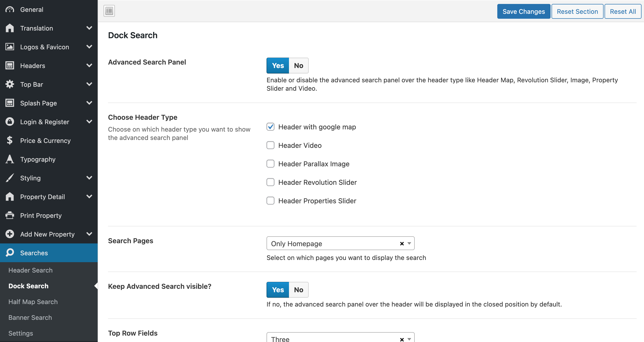
Task: Set Advanced Search Panel to No
Action: 298,66
